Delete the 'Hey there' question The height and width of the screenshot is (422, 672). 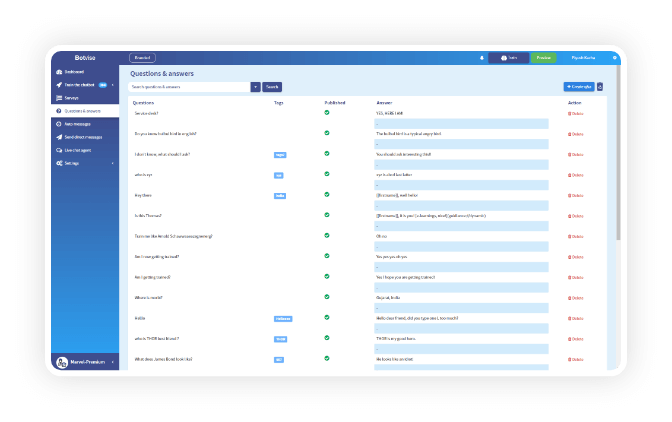(576, 196)
